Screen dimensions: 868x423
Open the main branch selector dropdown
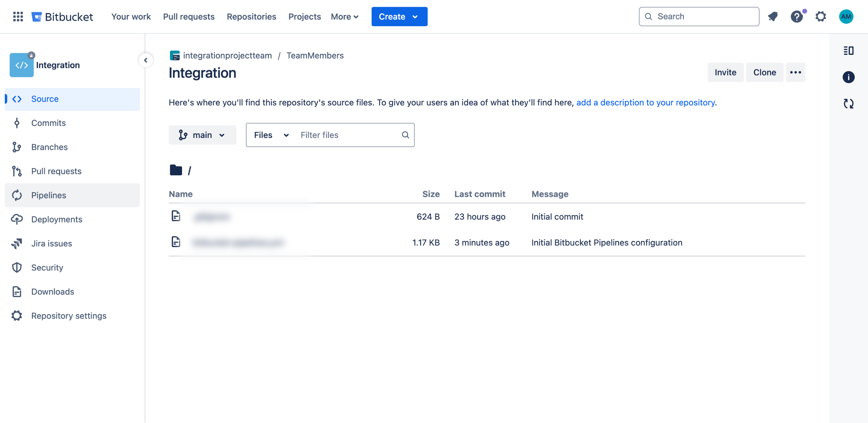[202, 135]
